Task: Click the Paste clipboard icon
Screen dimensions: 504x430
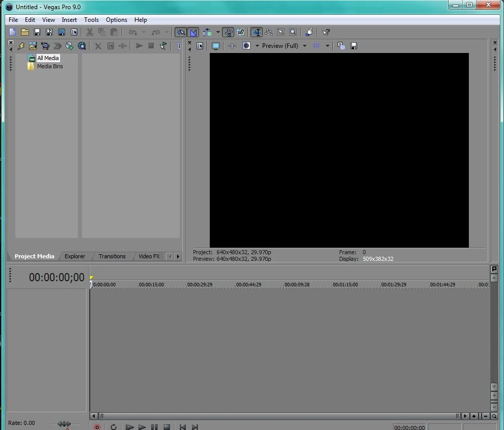Action: click(114, 32)
